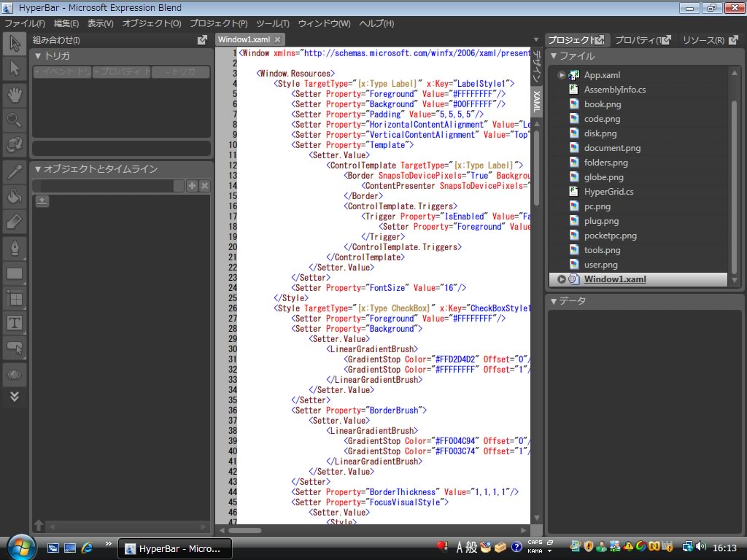
Task: Open the volume control in system tray
Action: point(700,548)
